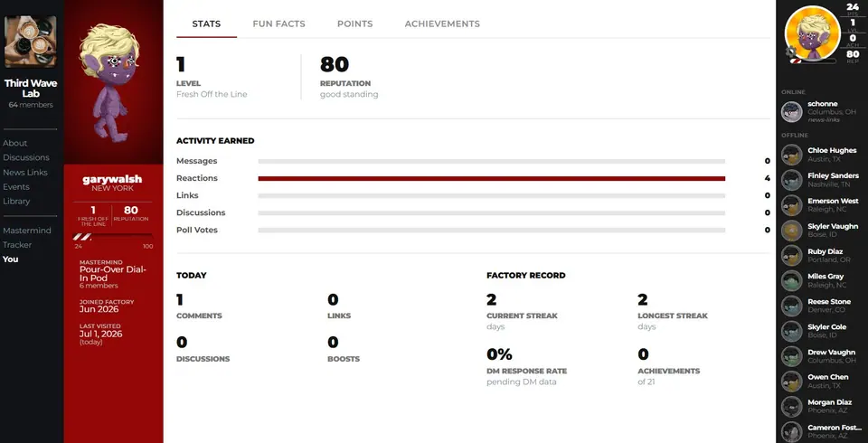Click the Reactions activity bar
This screenshot has width=868, height=443.
point(492,178)
